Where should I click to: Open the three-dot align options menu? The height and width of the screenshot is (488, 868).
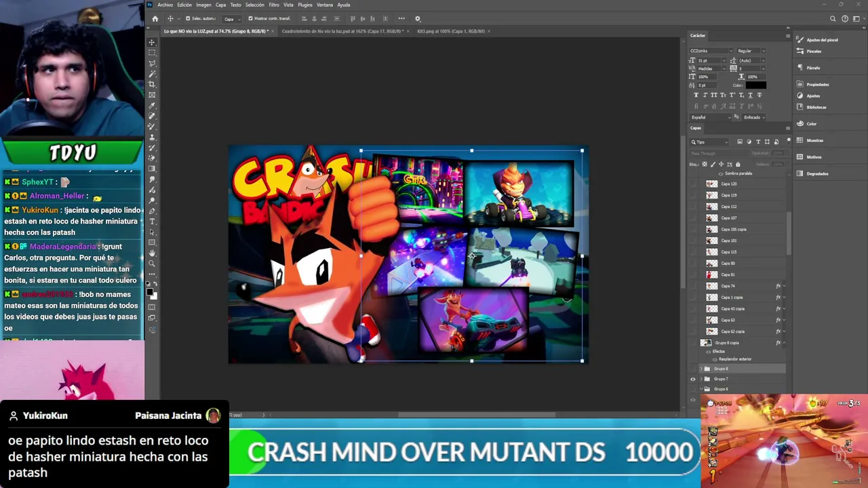click(401, 18)
